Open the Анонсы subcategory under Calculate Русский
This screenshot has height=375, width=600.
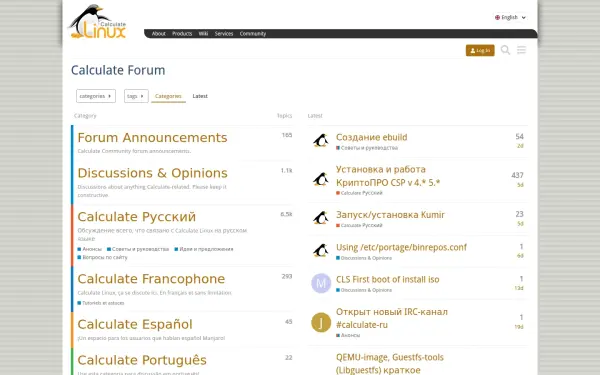(90, 249)
